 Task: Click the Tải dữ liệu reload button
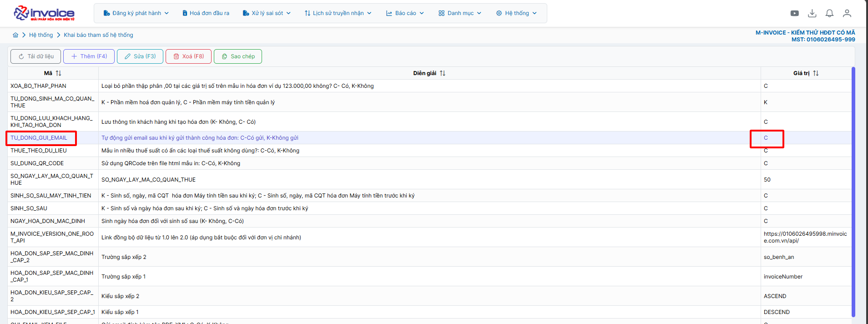coord(36,56)
